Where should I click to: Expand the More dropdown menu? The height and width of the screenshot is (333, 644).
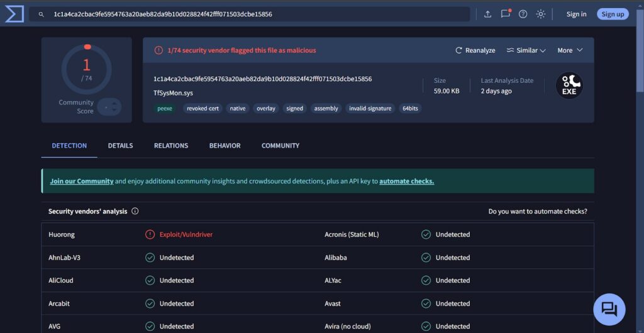pos(570,50)
